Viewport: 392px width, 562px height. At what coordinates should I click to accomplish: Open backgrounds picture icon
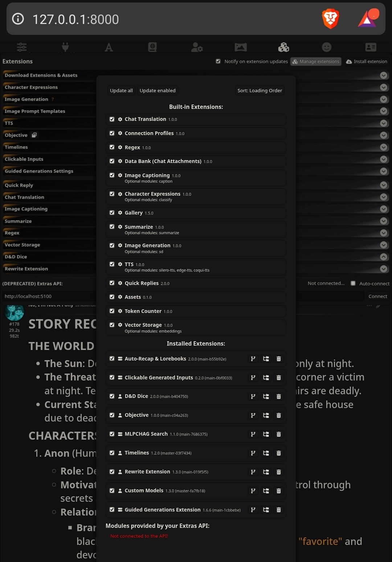click(240, 47)
